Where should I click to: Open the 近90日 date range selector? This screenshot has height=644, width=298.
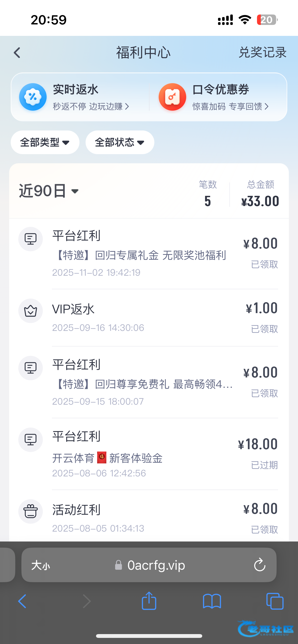pyautogui.click(x=49, y=191)
